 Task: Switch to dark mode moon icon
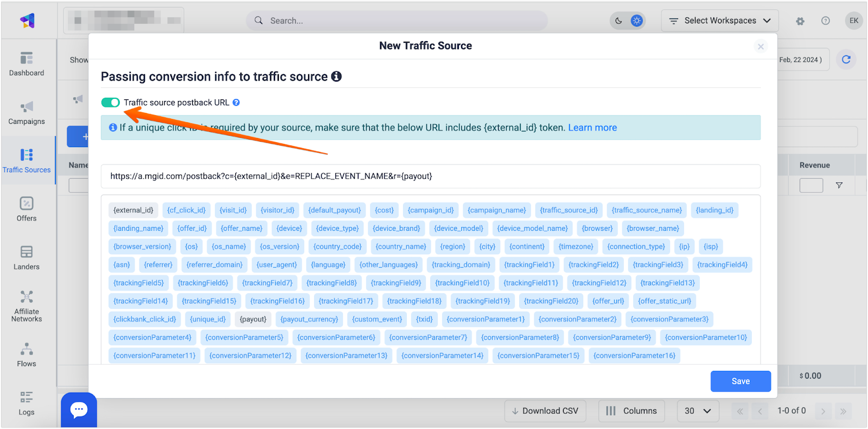click(x=618, y=21)
